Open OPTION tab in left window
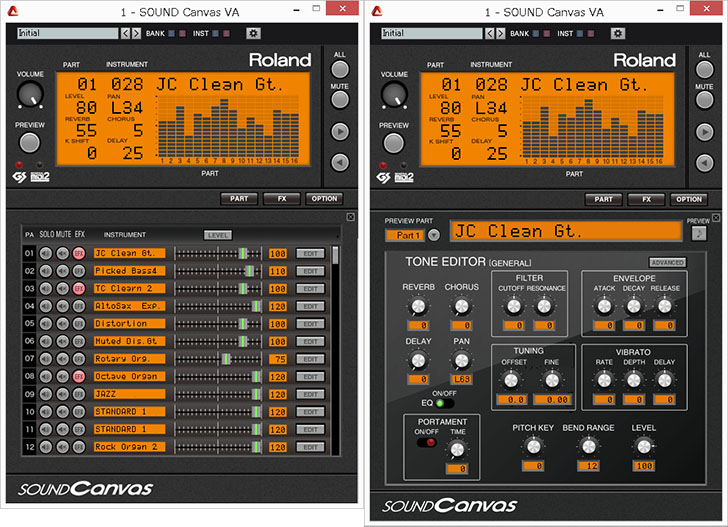The width and height of the screenshot is (728, 527). pos(324,199)
